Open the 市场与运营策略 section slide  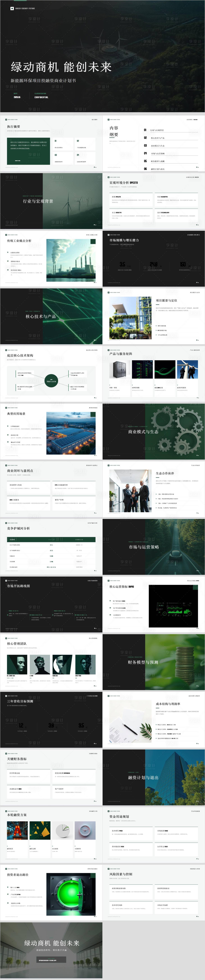pos(154,547)
